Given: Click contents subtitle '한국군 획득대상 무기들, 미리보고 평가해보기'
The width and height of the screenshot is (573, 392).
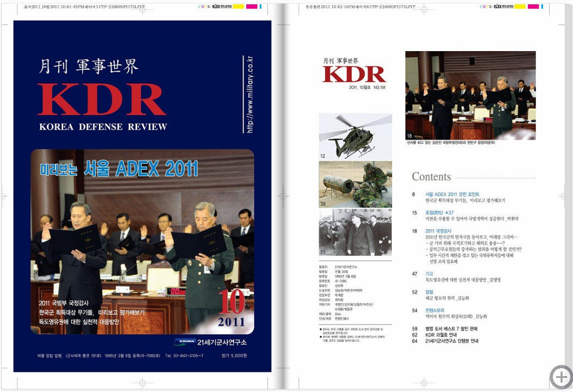Looking at the screenshot, I should click(x=465, y=200).
